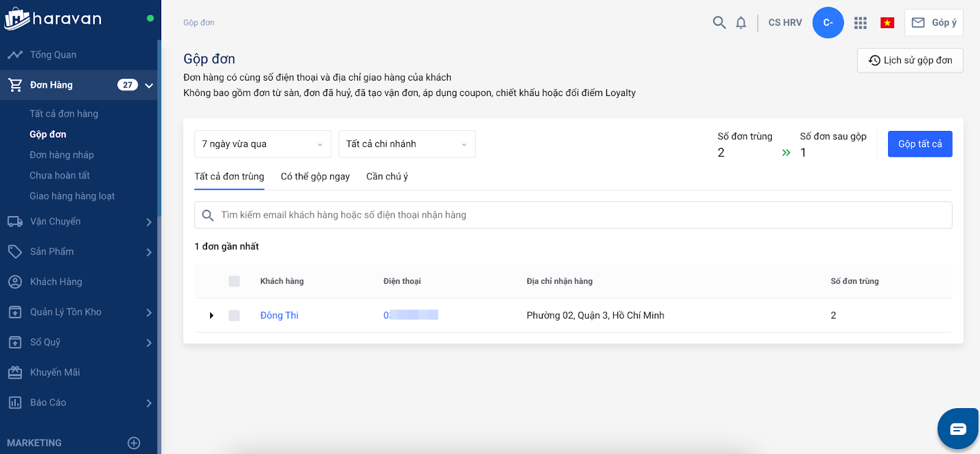The height and width of the screenshot is (454, 980).
Task: Open the chat support bubble
Action: (958, 428)
